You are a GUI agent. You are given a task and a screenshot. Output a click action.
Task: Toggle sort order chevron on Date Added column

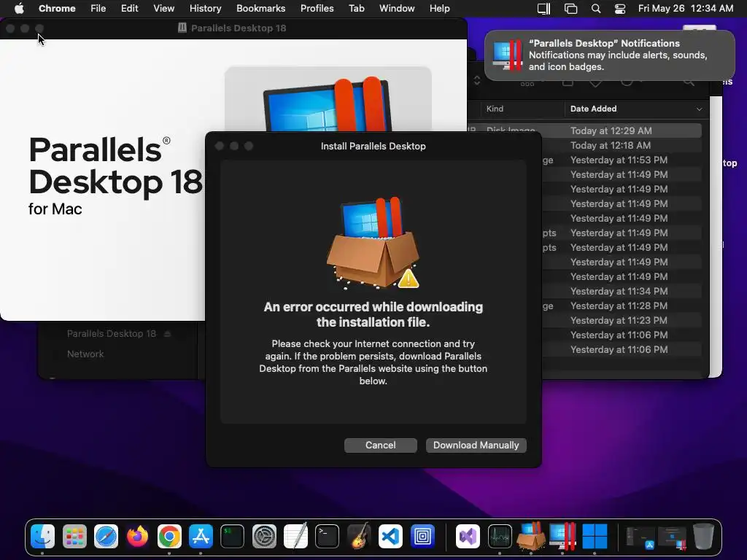tap(699, 109)
